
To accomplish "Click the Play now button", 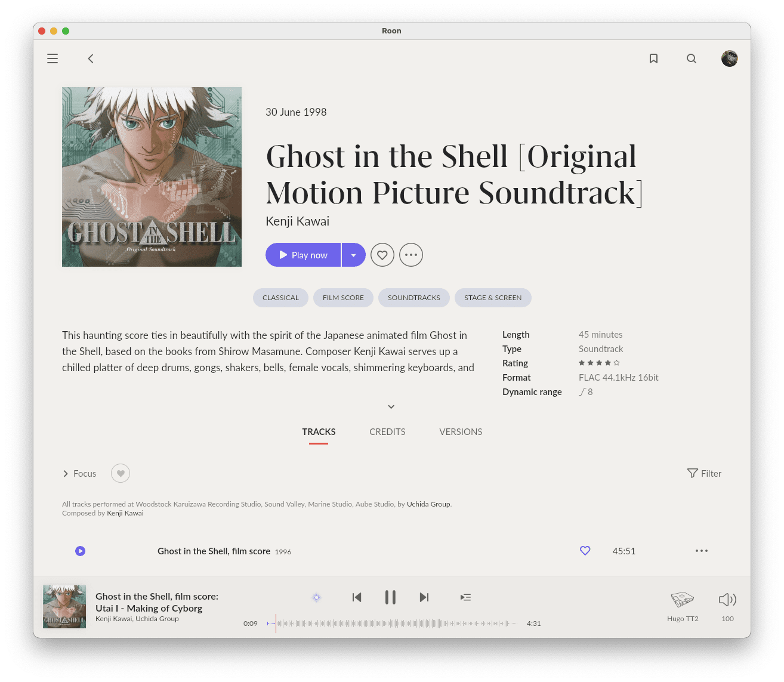I will pos(303,255).
